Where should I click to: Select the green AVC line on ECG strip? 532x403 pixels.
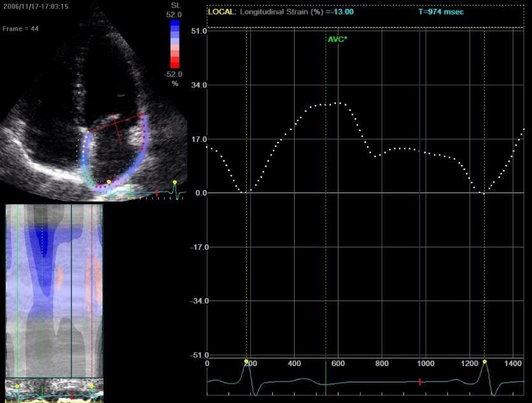[x=325, y=378]
